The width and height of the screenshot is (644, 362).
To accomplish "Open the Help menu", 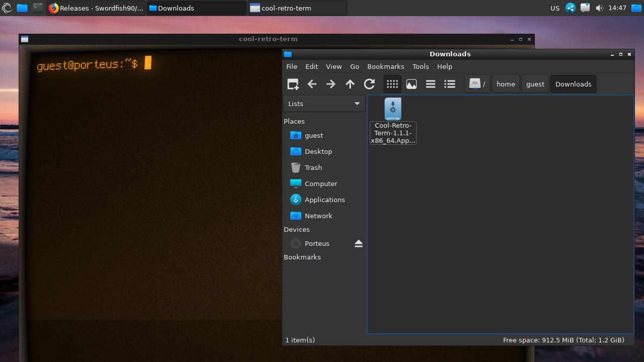I will click(x=445, y=66).
